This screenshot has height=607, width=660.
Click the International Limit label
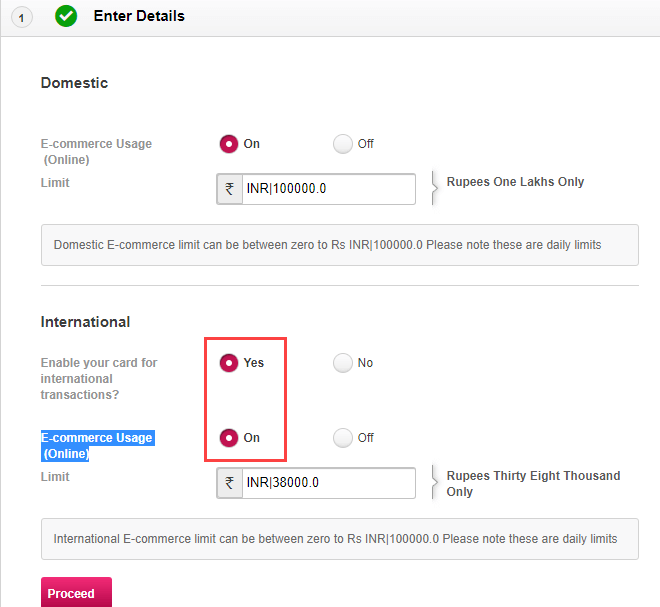tap(55, 477)
